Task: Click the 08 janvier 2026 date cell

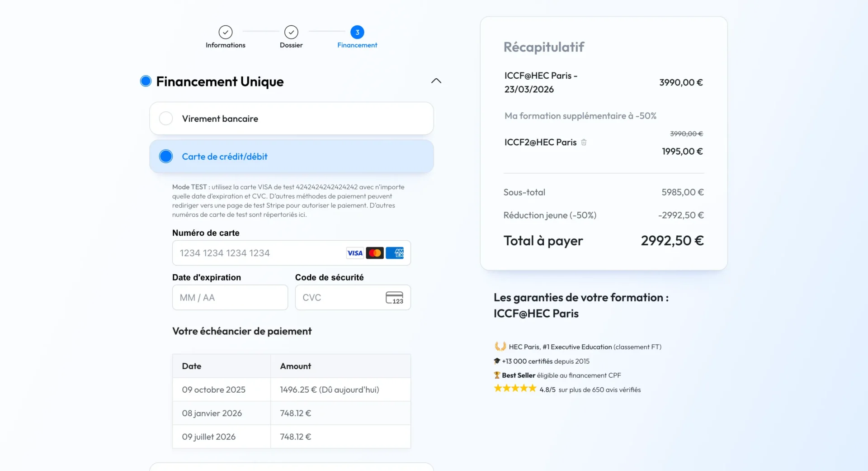Action: (x=222, y=413)
